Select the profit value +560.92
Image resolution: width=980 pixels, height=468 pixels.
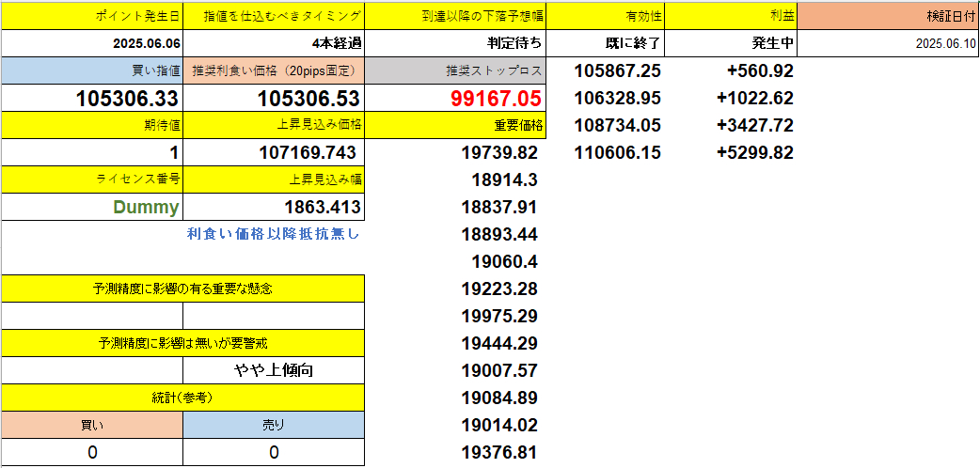[760, 70]
